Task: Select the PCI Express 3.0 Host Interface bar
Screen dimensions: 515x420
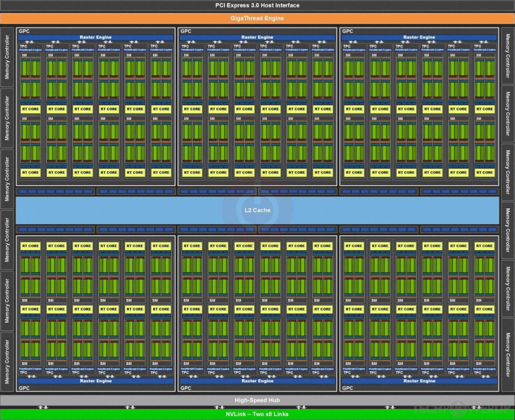Action: [x=257, y=5]
